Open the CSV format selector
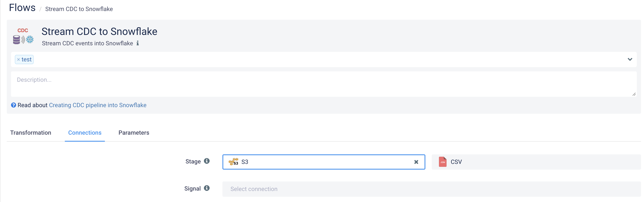The image size is (644, 202). tap(536, 162)
